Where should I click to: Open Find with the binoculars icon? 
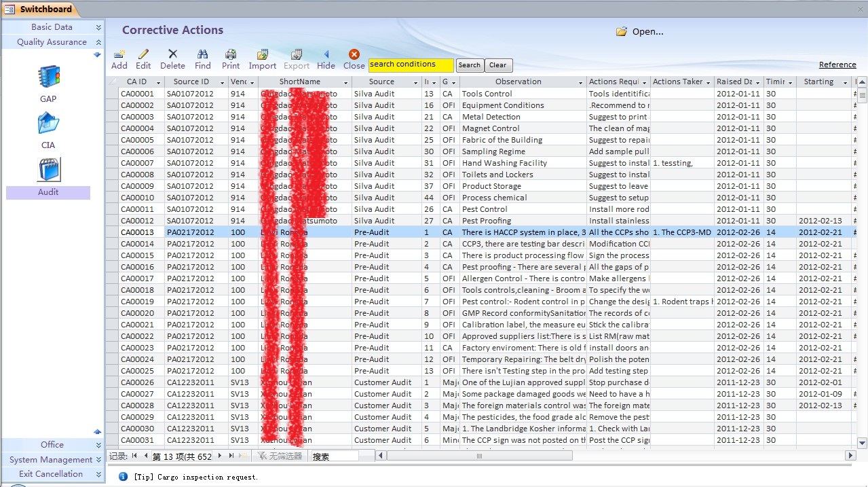pyautogui.click(x=202, y=54)
